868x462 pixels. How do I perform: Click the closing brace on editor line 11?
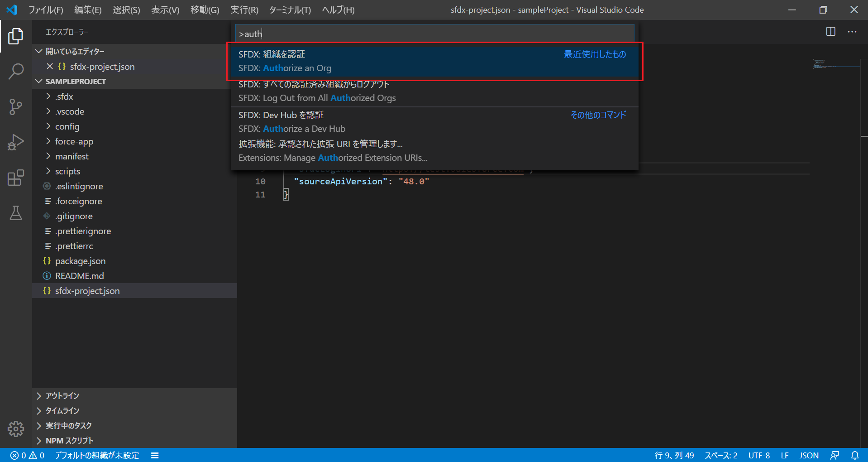[x=286, y=195]
